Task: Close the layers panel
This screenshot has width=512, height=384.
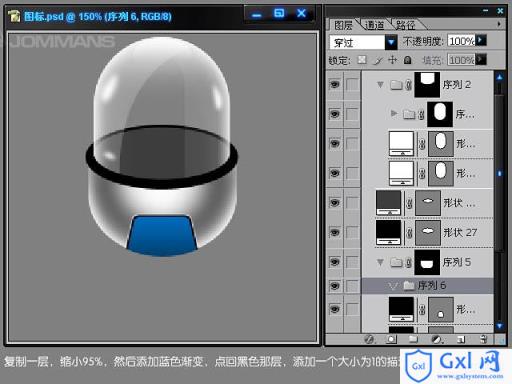Action: pos(500,11)
